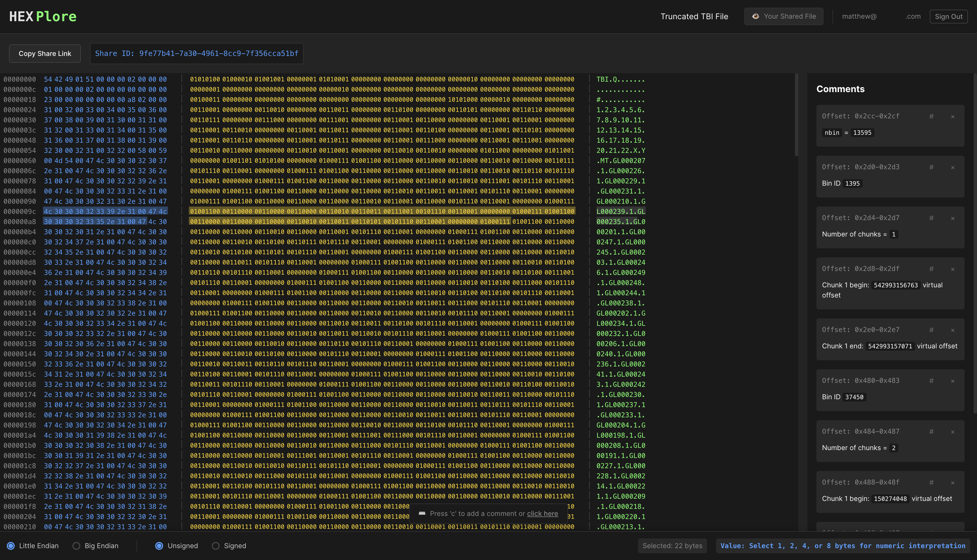Click keyboard icon in add-comment hint
977x560 pixels.
422,513
